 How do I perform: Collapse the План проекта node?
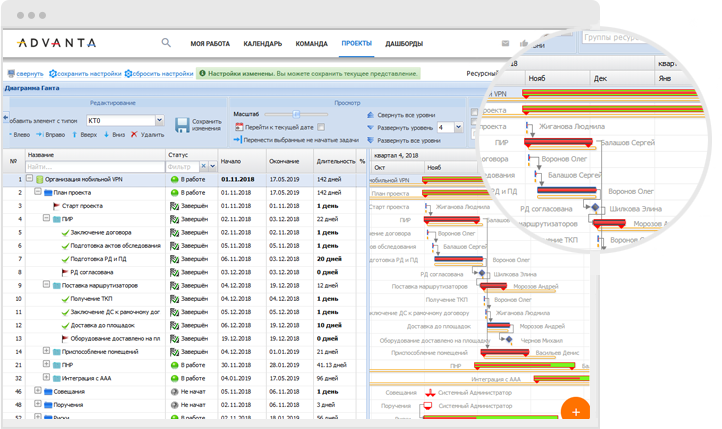point(38,191)
